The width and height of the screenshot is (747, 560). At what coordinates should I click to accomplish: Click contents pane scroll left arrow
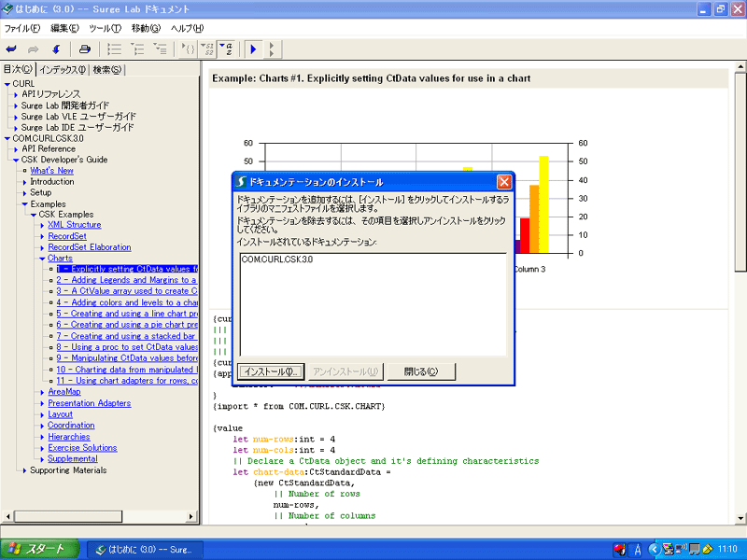pyautogui.click(x=7, y=516)
